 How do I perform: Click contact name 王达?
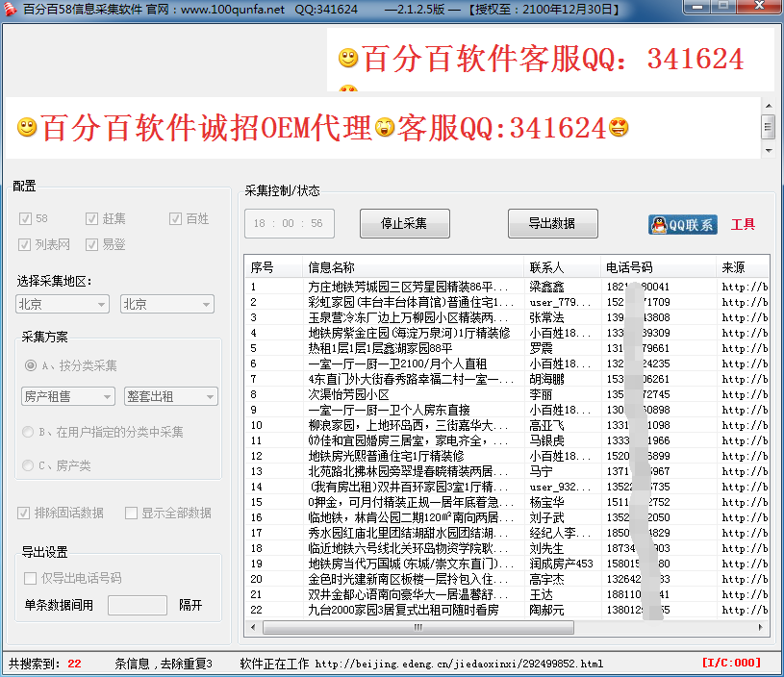tap(541, 594)
